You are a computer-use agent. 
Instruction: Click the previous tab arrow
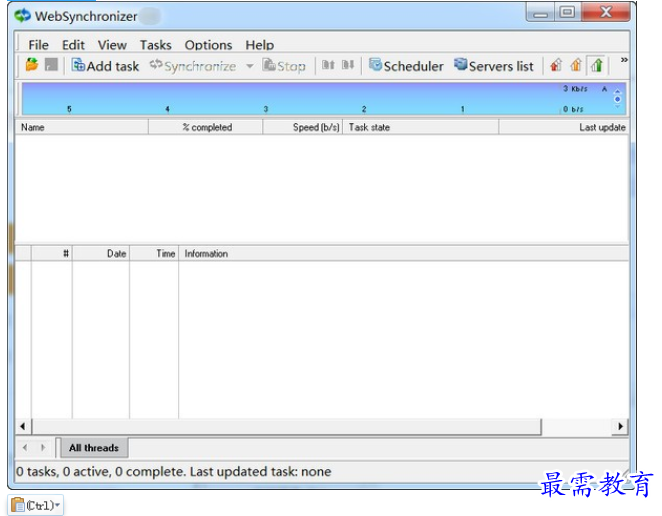(25, 447)
